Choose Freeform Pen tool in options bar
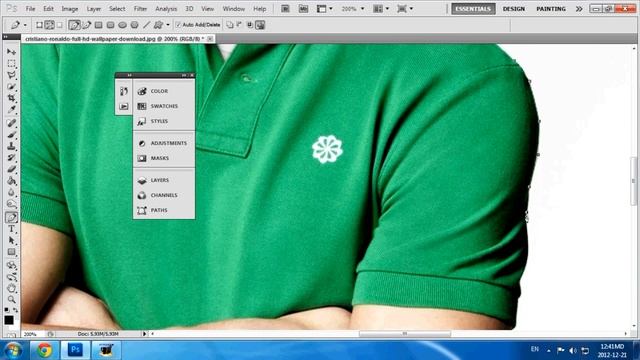 [x=87, y=25]
